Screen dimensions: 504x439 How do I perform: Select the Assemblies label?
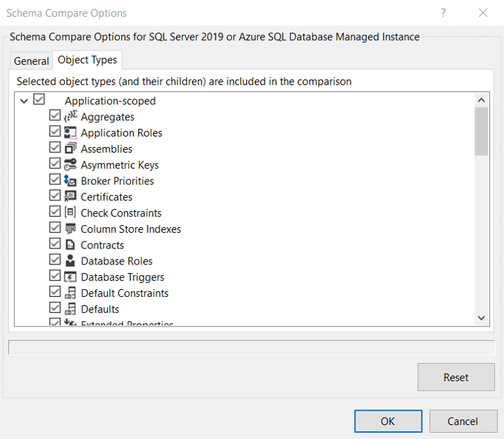[x=106, y=148]
